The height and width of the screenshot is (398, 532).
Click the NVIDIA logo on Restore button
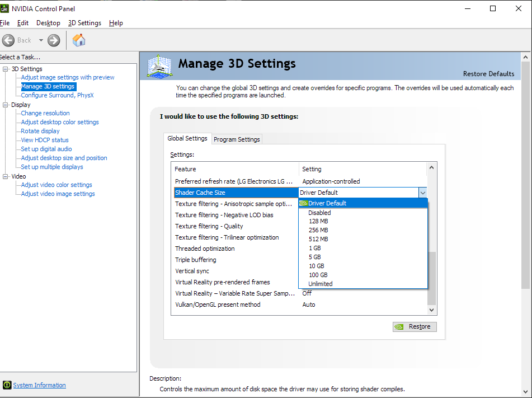pyautogui.click(x=399, y=327)
